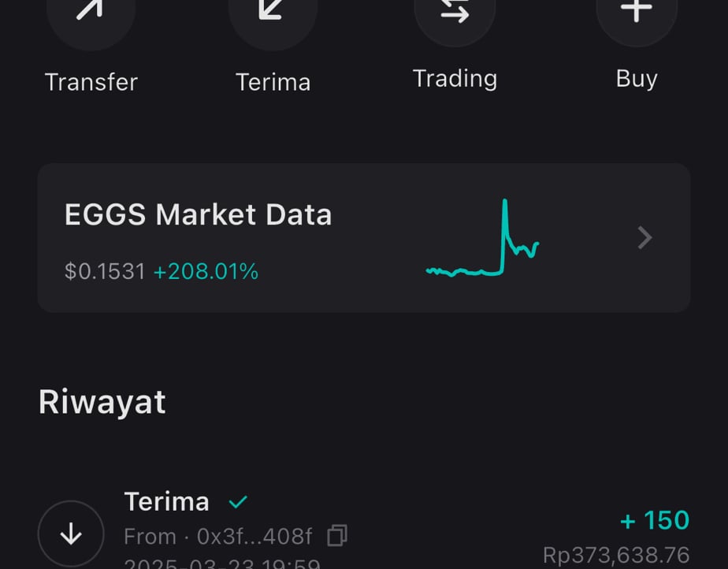This screenshot has width=728, height=569.
Task: Expand EGGS Market Data with the chevron
Action: pyautogui.click(x=645, y=237)
